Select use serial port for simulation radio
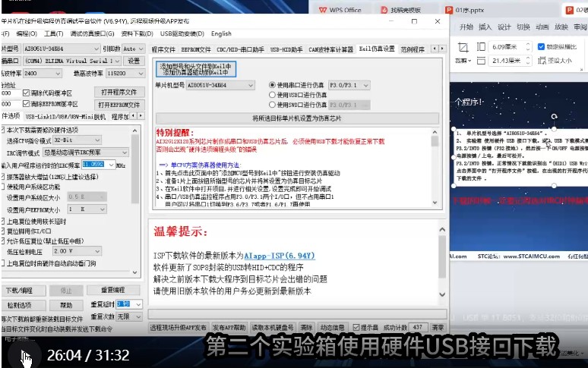This screenshot has width=588, height=368. (272, 85)
